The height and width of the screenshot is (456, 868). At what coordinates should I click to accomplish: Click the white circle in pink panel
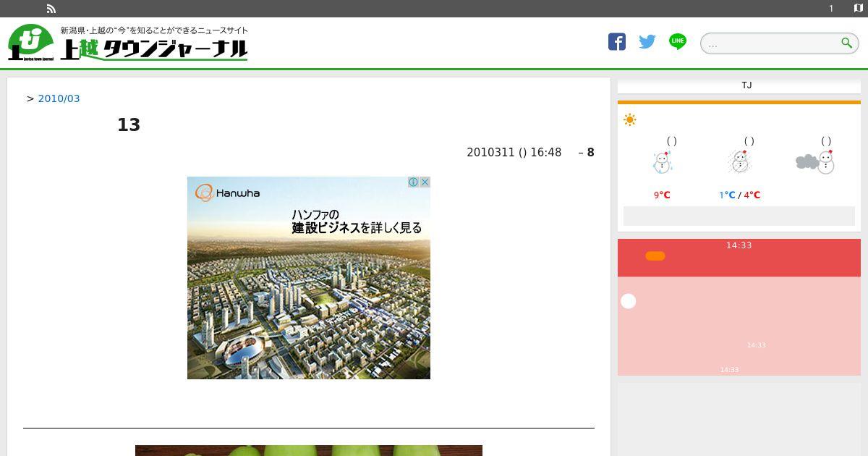[629, 301]
